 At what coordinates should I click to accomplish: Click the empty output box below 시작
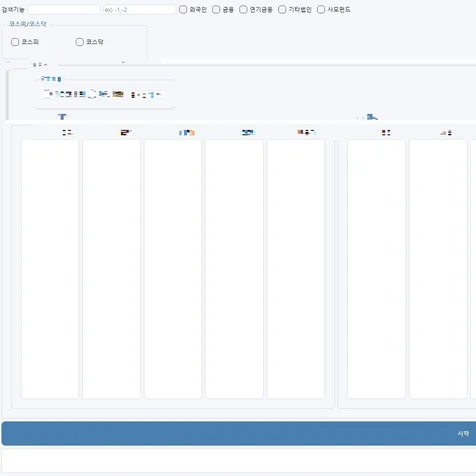click(x=239, y=460)
